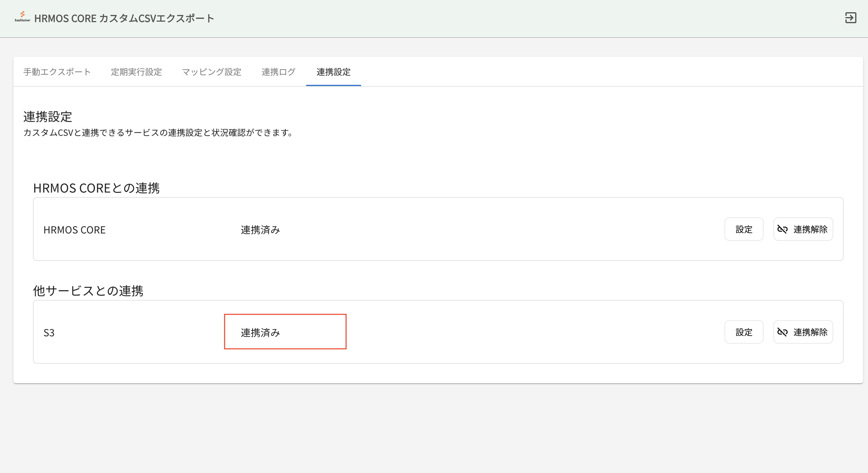Click the HRMOS CORE カスタムCSVエクスポート title
868x473 pixels.
[124, 18]
